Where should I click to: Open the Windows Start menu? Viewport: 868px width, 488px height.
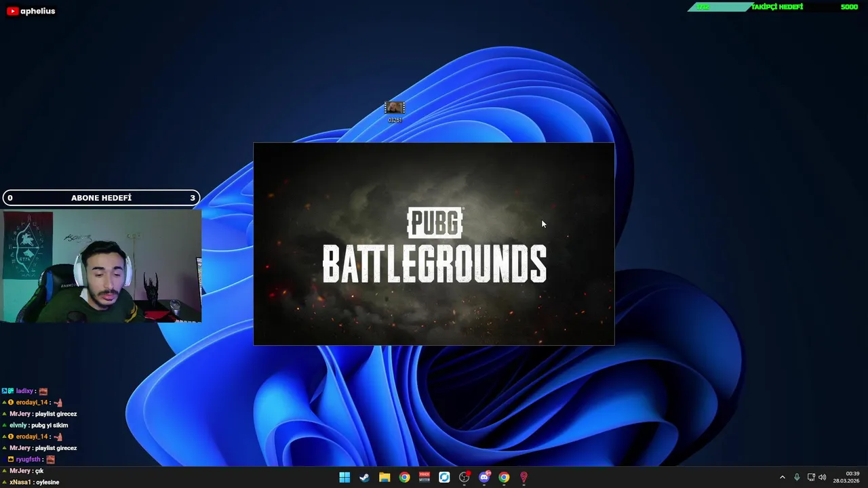pyautogui.click(x=344, y=477)
